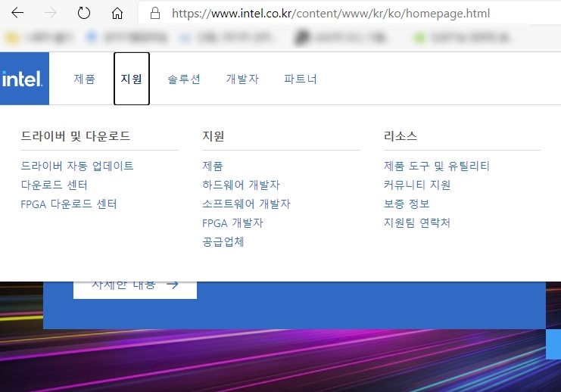The width and height of the screenshot is (561, 392).
Task: Open 지원팀 연락처 link
Action: [x=417, y=222]
